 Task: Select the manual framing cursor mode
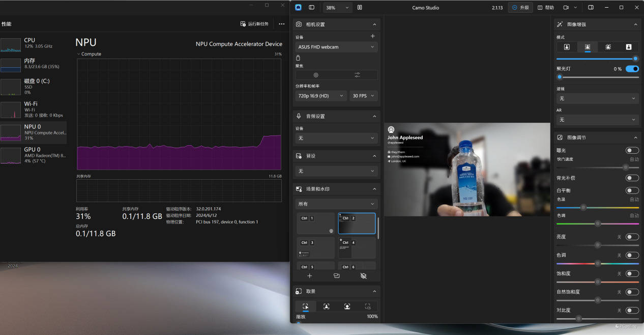(x=306, y=306)
